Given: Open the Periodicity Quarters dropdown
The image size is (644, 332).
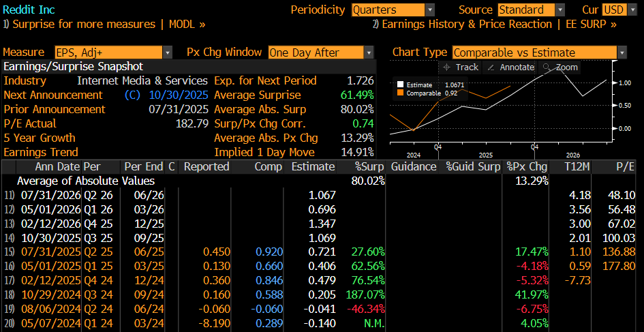Looking at the screenshot, I should (393, 10).
